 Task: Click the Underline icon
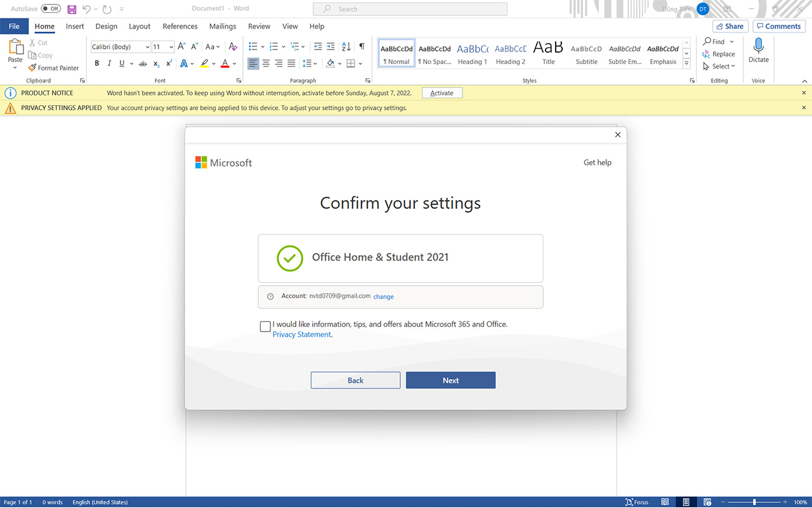[122, 63]
